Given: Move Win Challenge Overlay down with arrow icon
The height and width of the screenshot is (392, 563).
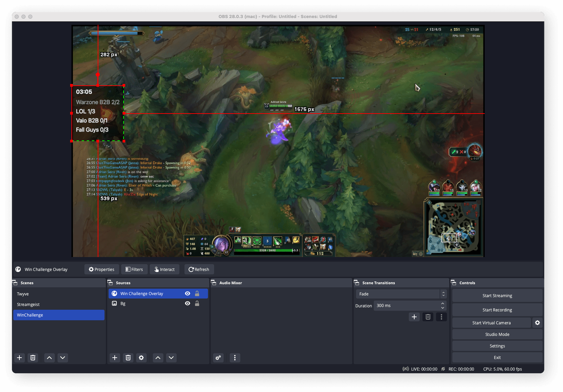Looking at the screenshot, I should 171,358.
